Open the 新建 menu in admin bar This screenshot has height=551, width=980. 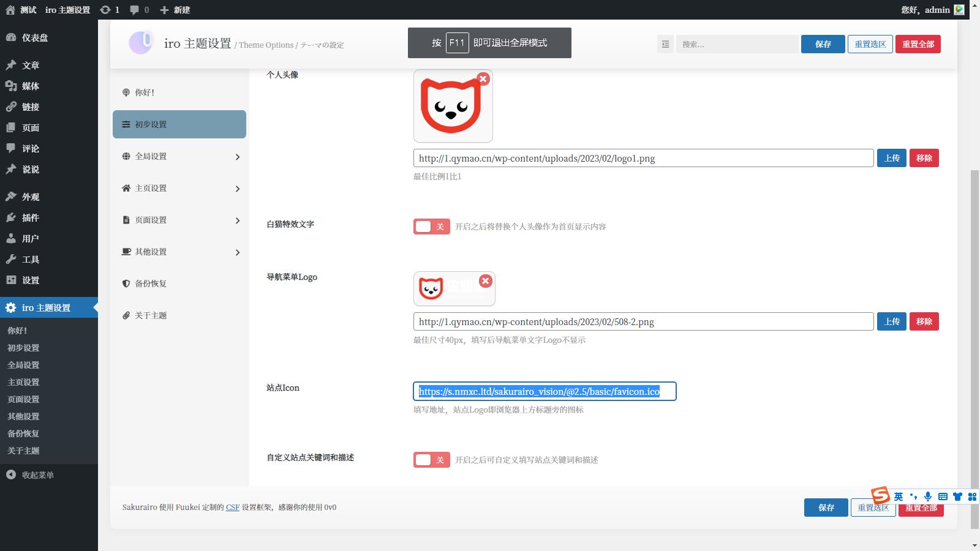pos(174,10)
